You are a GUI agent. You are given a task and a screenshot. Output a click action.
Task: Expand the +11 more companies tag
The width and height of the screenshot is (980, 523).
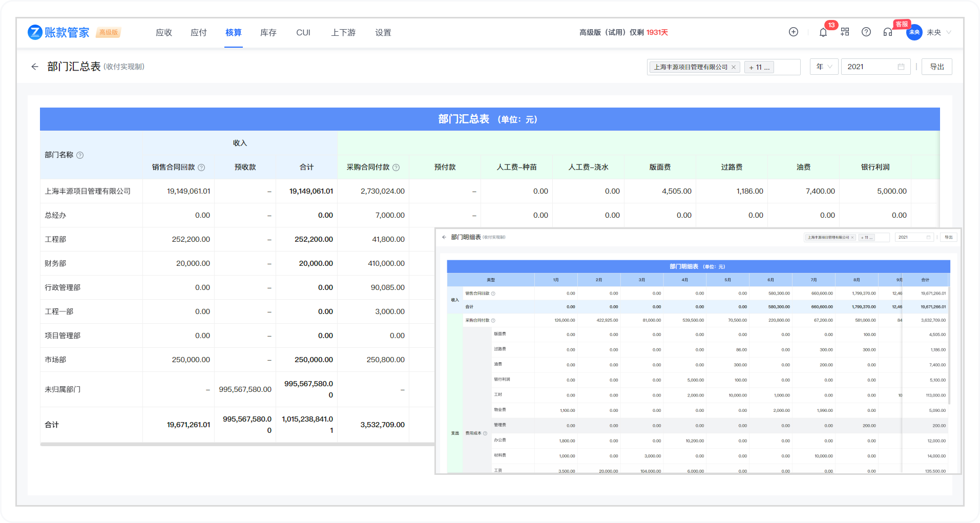pyautogui.click(x=759, y=67)
